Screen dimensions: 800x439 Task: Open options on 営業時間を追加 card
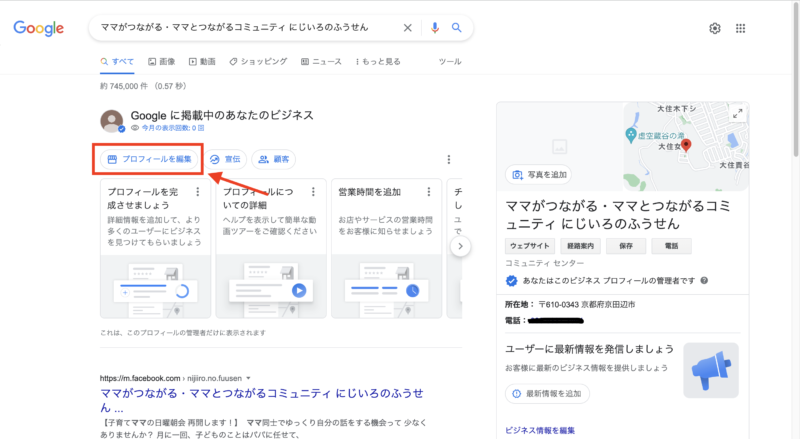(x=429, y=192)
